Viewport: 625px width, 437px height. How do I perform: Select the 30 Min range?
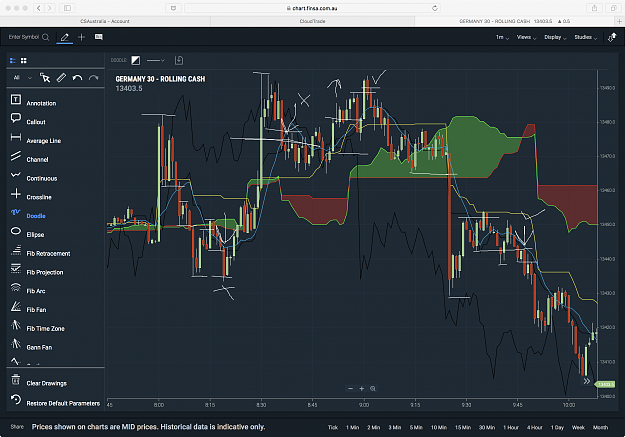487,427
